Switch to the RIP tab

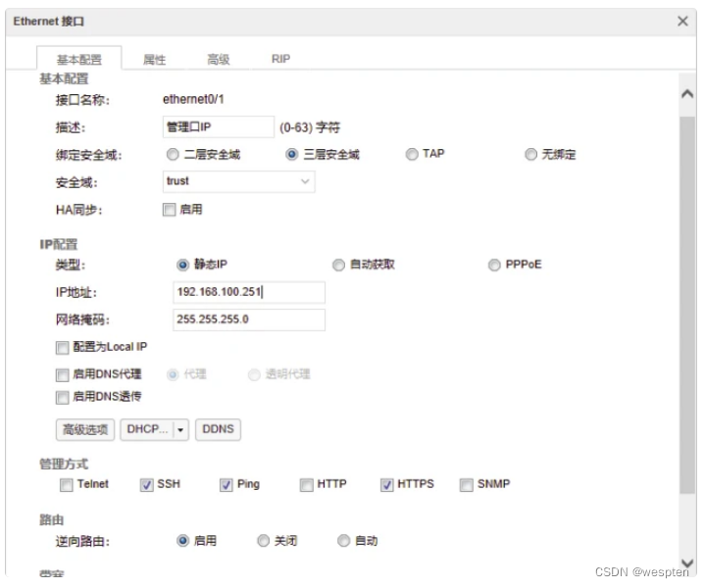280,60
